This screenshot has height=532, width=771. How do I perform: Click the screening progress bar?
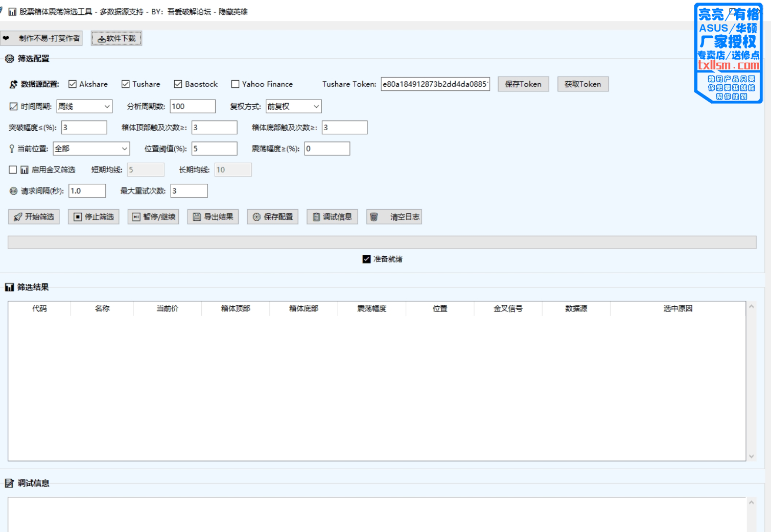[382, 242]
